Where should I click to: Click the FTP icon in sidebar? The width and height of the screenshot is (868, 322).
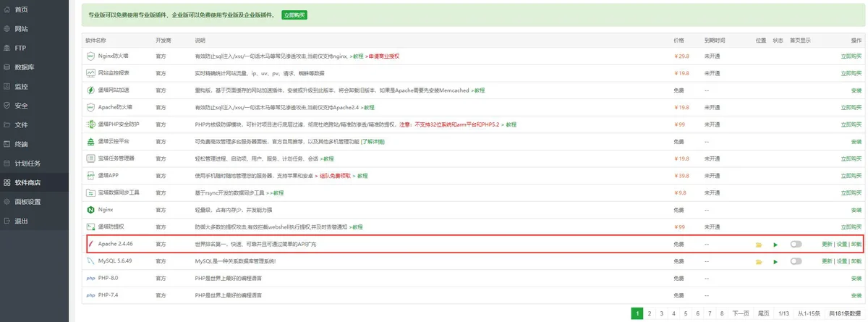(x=7, y=48)
